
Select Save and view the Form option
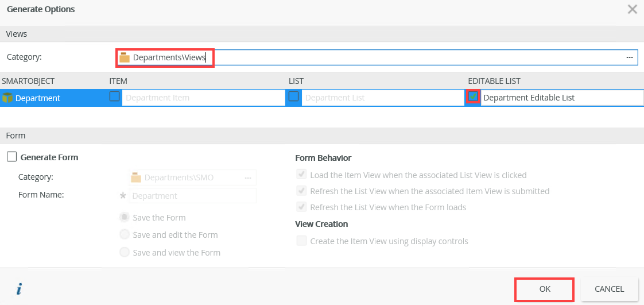tap(125, 252)
